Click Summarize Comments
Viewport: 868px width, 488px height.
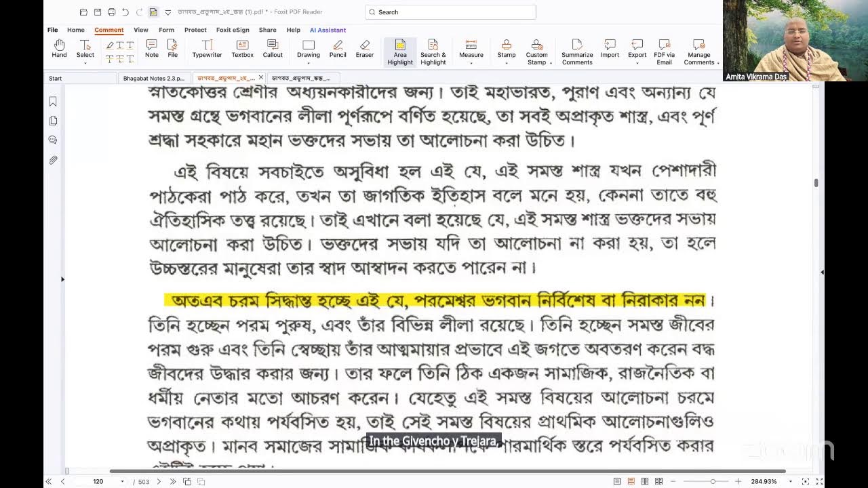tap(577, 52)
